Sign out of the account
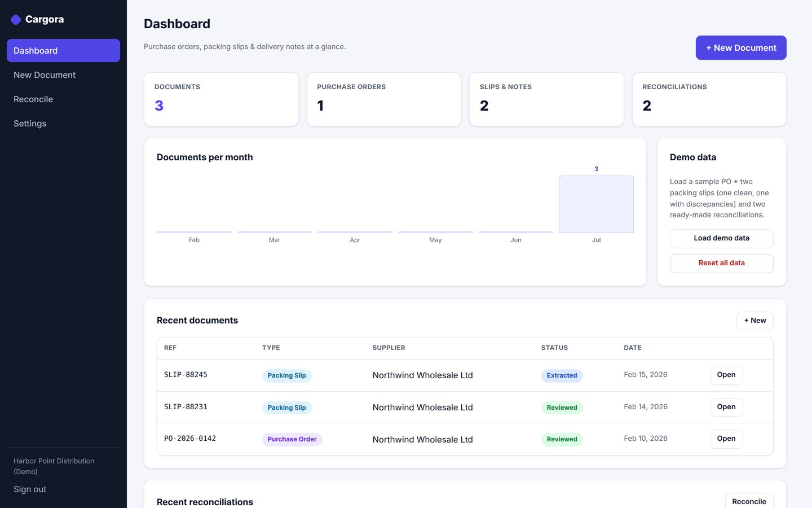Image resolution: width=812 pixels, height=508 pixels. pyautogui.click(x=30, y=489)
